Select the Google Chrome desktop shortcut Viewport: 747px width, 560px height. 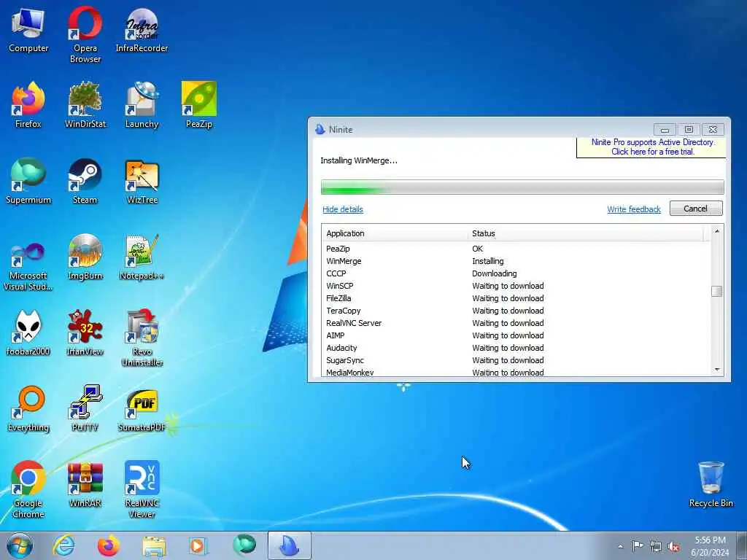(28, 489)
